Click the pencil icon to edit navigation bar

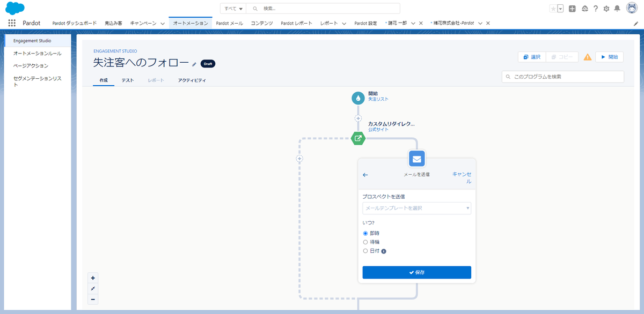[636, 24]
